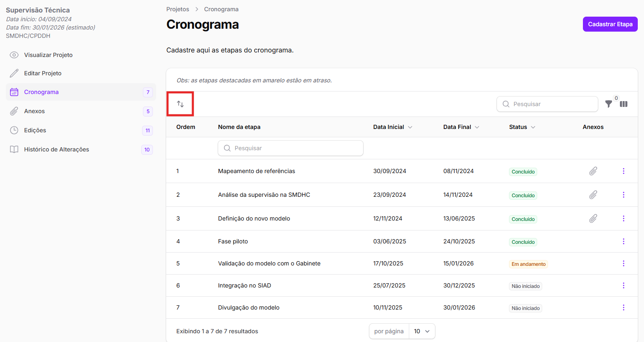The image size is (644, 342).
Task: Open attachment for Mapeamento de referências
Action: pyautogui.click(x=593, y=171)
